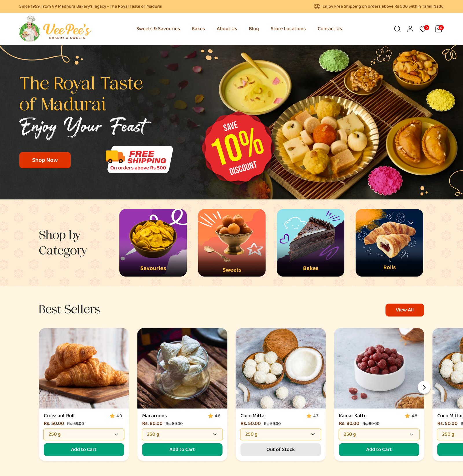Screen dimensions: 463x476
Task: Expand the Kamar Kattu weight dropdown
Action: [379, 434]
